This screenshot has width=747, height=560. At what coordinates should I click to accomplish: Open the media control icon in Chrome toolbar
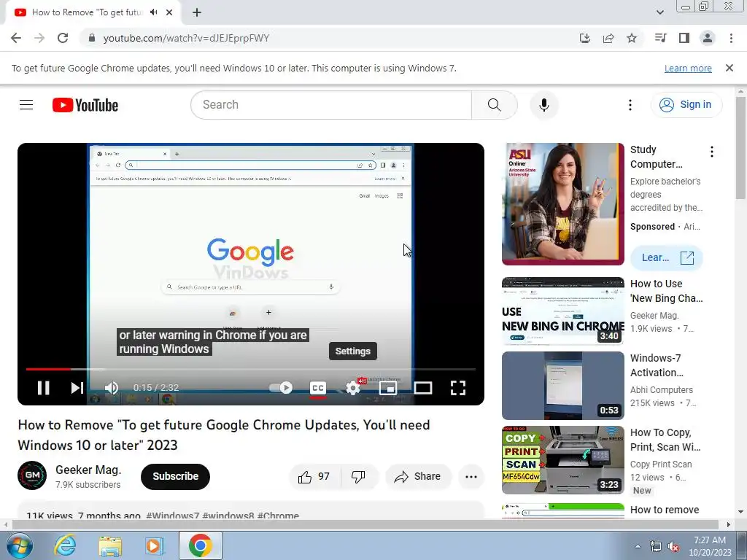click(660, 38)
